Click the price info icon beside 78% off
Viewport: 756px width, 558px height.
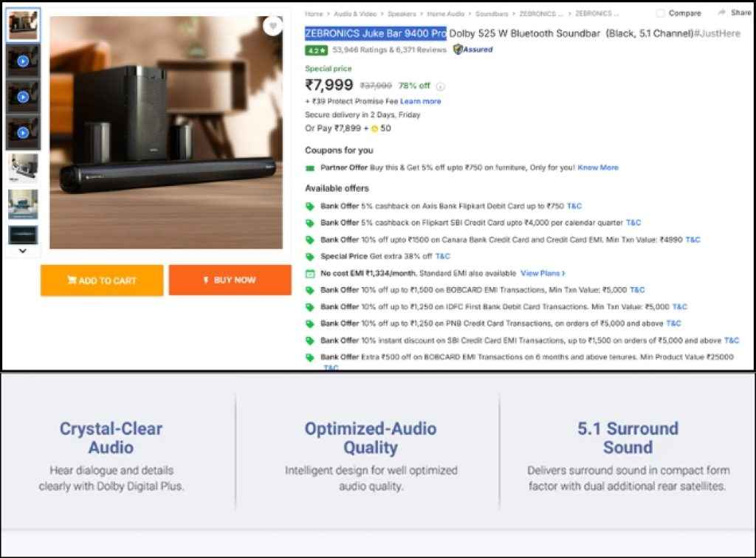[x=441, y=86]
